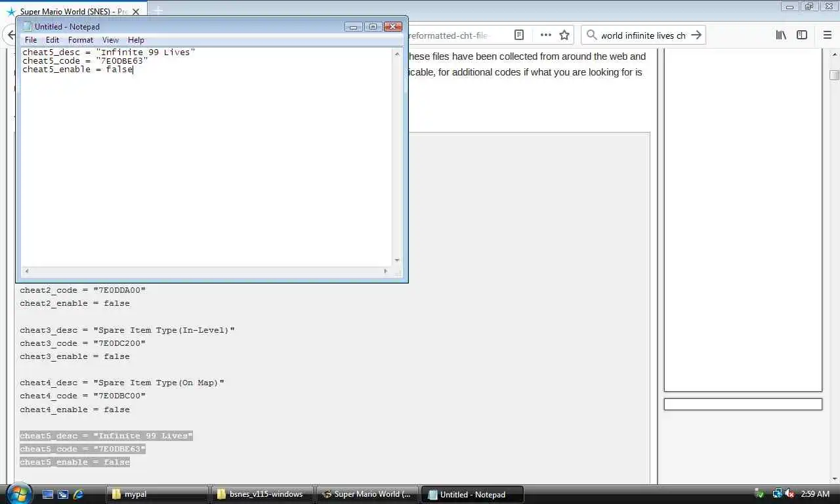Click webpage line cheat4_enable = false
Screen dimensions: 840x504
(x=75, y=409)
